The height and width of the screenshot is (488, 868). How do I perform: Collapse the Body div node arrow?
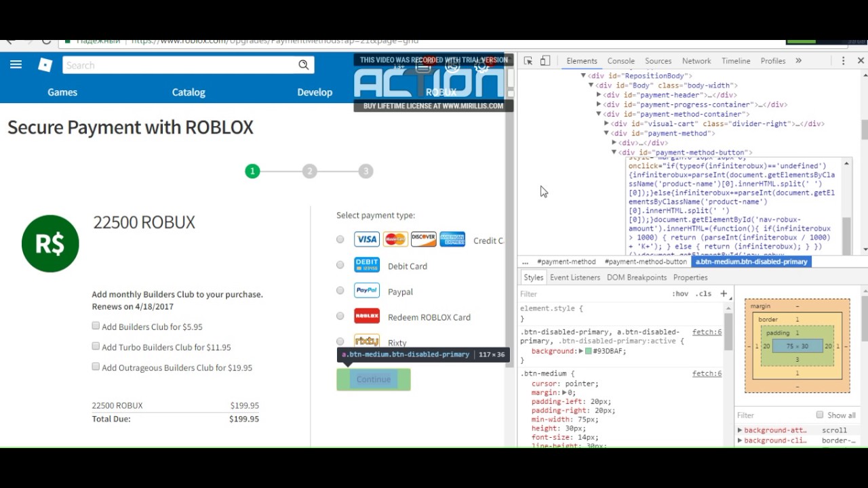(591, 85)
